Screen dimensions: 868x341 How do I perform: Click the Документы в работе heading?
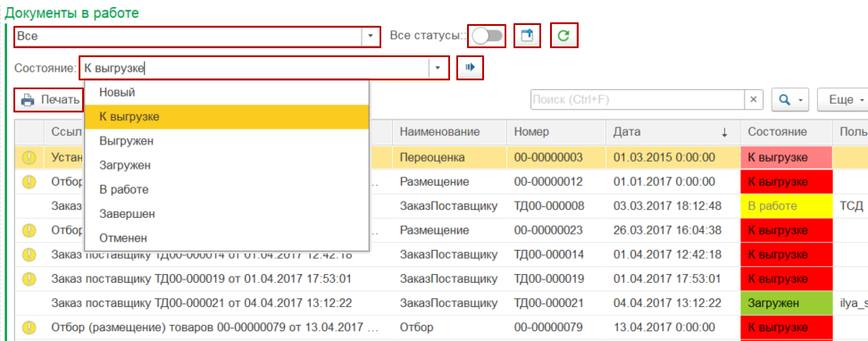(x=72, y=12)
